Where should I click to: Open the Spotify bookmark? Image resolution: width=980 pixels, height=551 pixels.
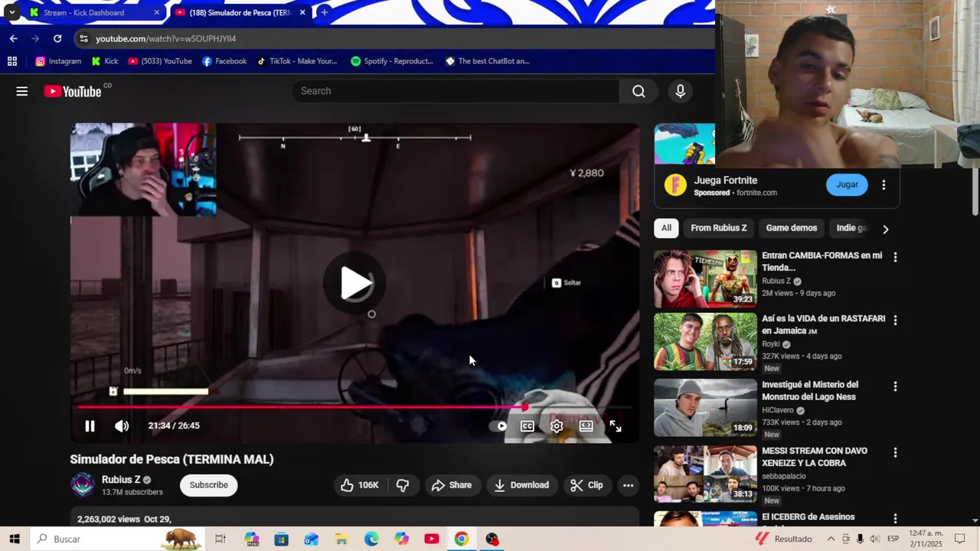click(x=392, y=61)
